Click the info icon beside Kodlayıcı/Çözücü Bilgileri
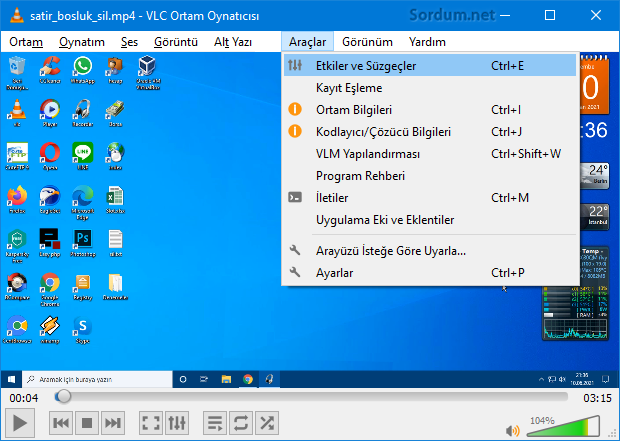Image resolution: width=620 pixels, height=441 pixels. (x=295, y=131)
